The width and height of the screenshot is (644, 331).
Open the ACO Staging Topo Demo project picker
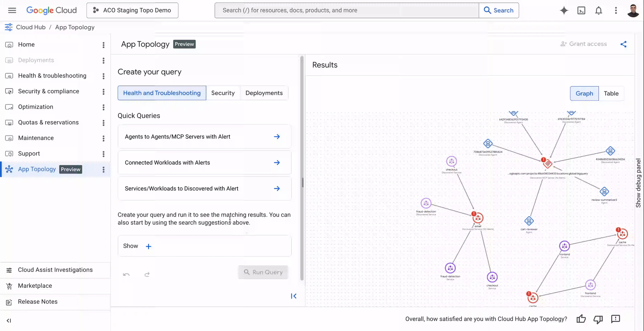tap(132, 10)
